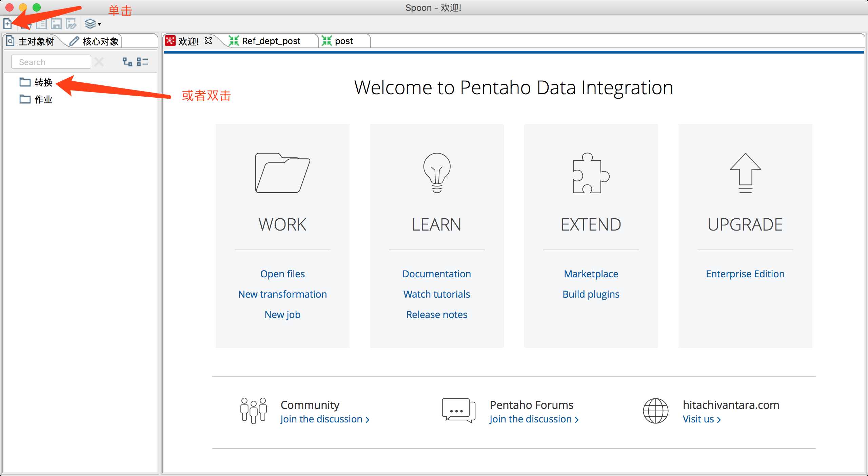Open the Documentation link
The width and height of the screenshot is (868, 476).
(x=437, y=274)
